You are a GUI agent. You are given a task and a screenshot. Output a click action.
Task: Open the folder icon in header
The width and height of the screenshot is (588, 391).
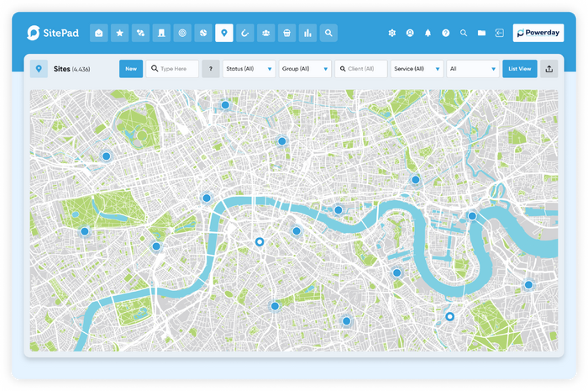pos(481,33)
